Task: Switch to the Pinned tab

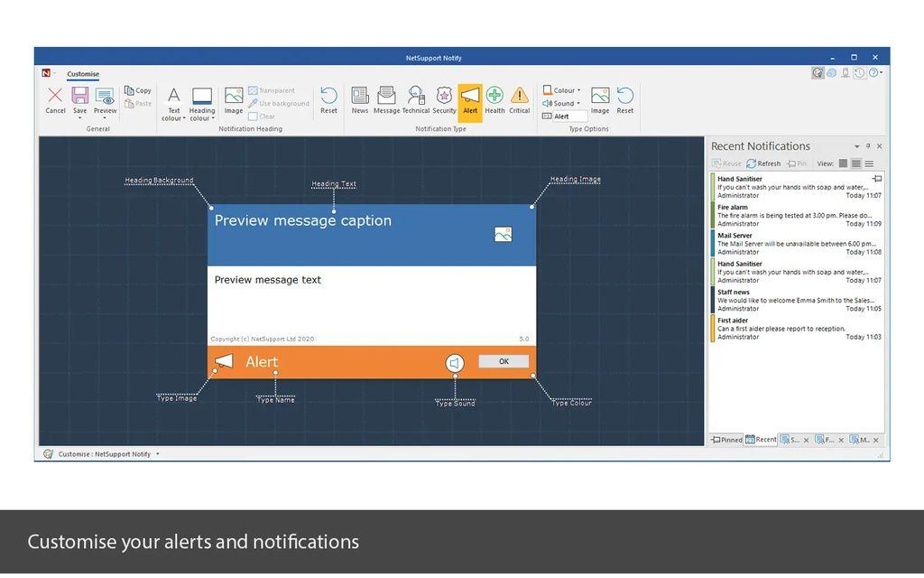Action: coord(726,440)
